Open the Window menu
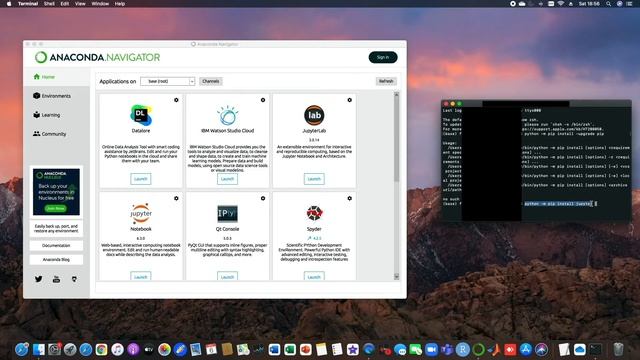This screenshot has height=360, width=640. (100, 4)
